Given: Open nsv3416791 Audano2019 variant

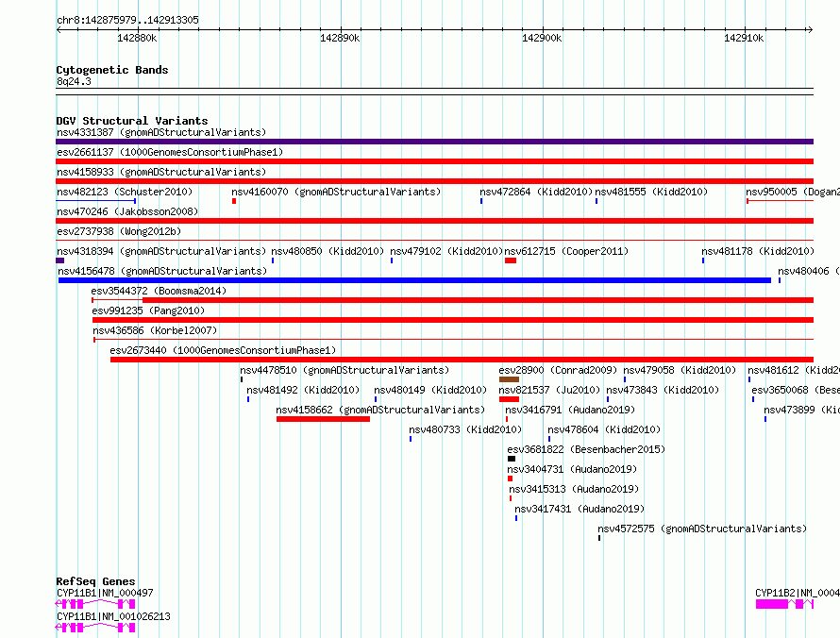Looking at the screenshot, I should 570,410.
